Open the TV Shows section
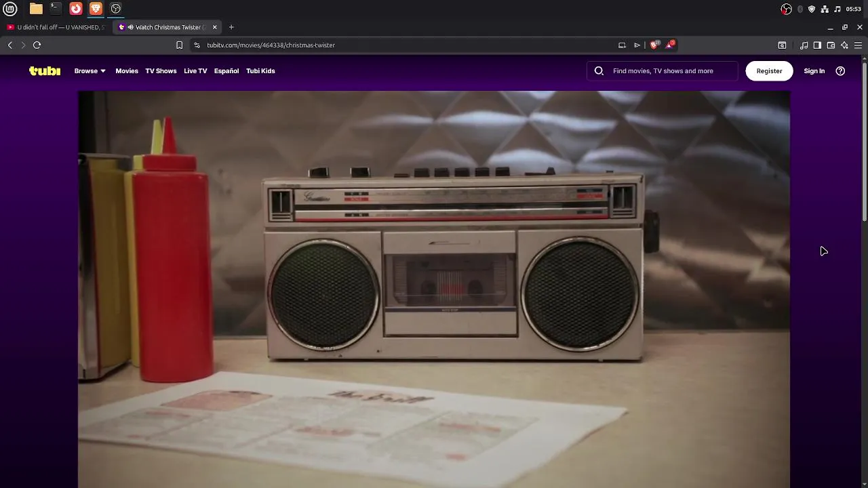The height and width of the screenshot is (488, 868). [x=161, y=70]
